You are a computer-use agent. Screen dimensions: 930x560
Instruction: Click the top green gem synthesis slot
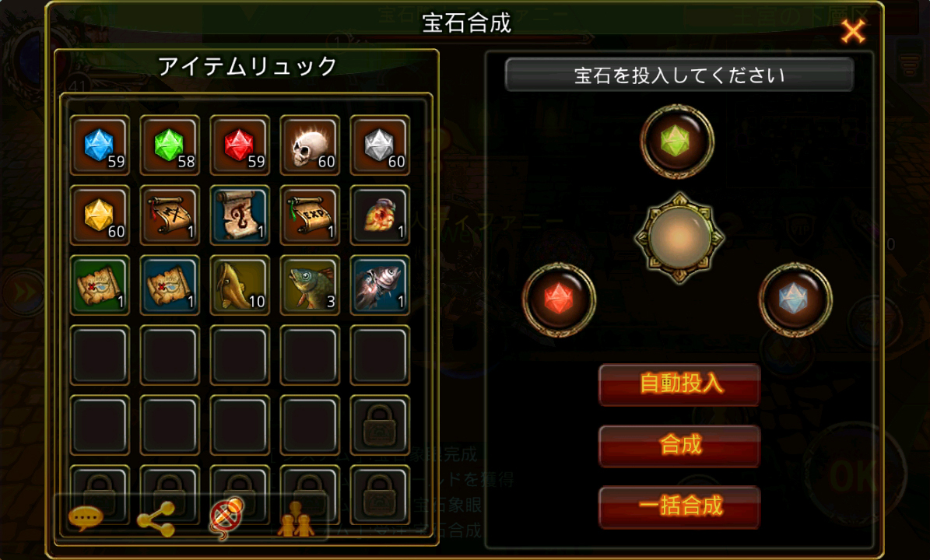(x=677, y=141)
